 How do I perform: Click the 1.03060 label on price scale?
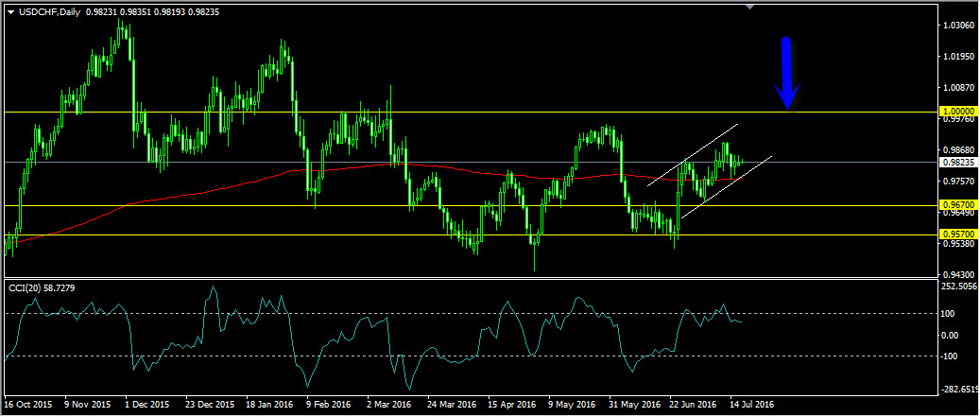958,26
